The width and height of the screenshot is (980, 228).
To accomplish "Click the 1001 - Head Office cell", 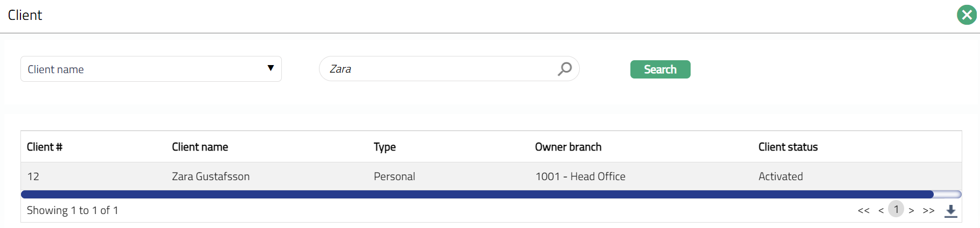I will click(580, 176).
